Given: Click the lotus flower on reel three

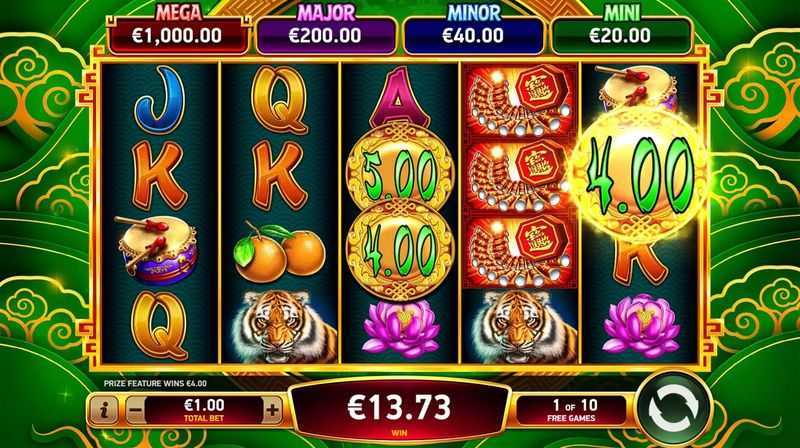Looking at the screenshot, I should pyautogui.click(x=401, y=328).
